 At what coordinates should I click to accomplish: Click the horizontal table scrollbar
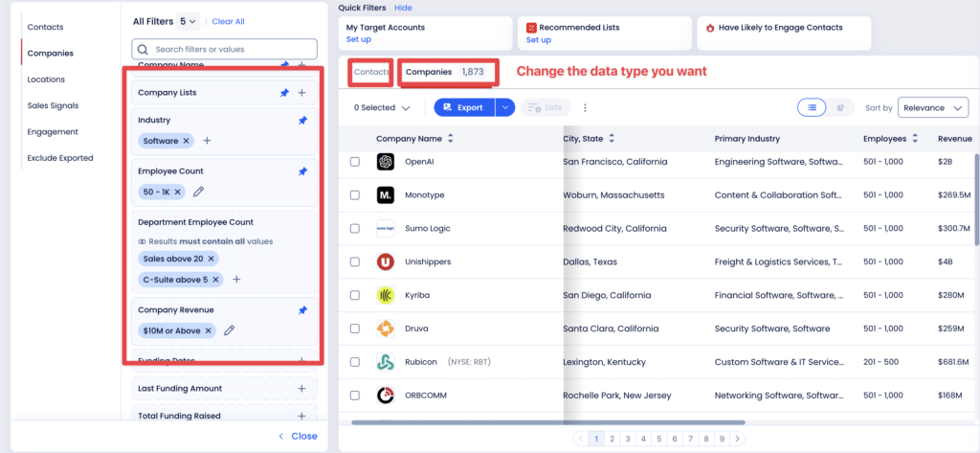point(548,423)
